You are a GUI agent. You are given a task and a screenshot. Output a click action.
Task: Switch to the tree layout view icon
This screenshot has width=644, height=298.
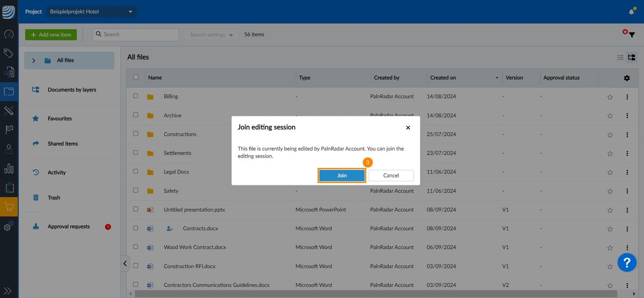(x=632, y=58)
